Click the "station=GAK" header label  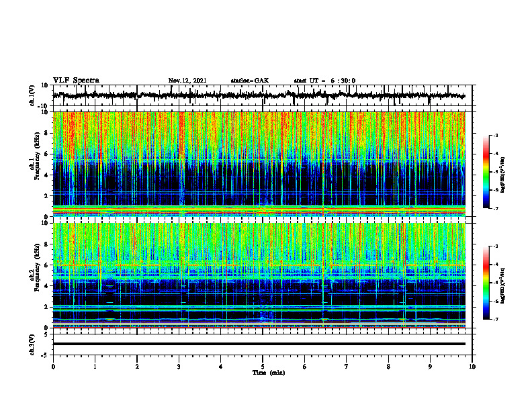[x=250, y=81]
